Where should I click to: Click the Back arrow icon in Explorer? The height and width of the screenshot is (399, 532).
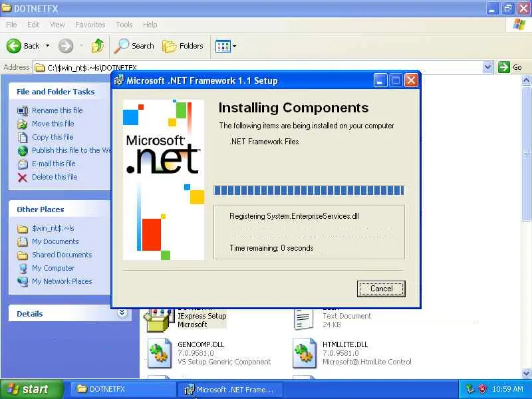(x=14, y=46)
